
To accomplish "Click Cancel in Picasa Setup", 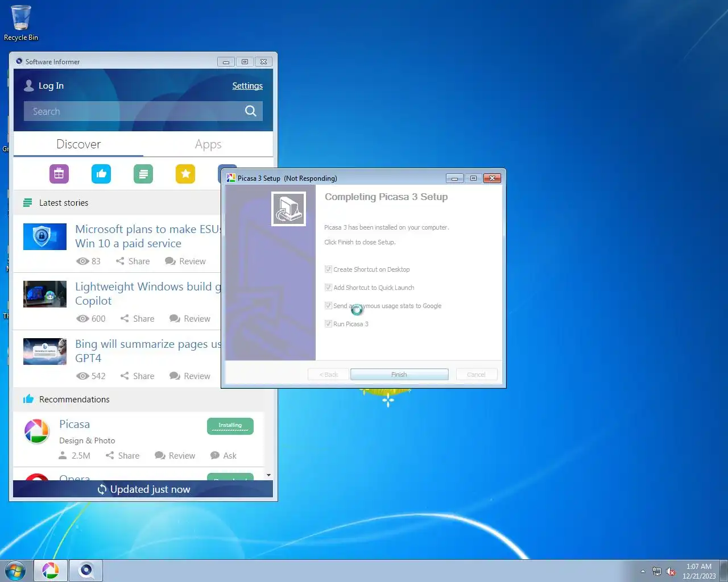I will [477, 375].
